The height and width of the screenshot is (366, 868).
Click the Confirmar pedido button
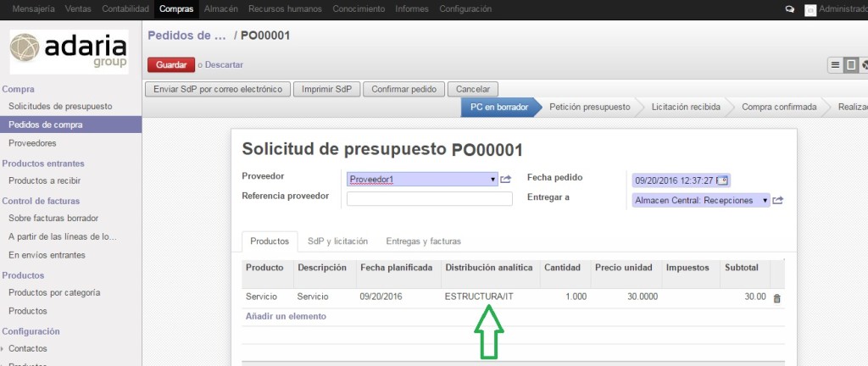(x=403, y=89)
